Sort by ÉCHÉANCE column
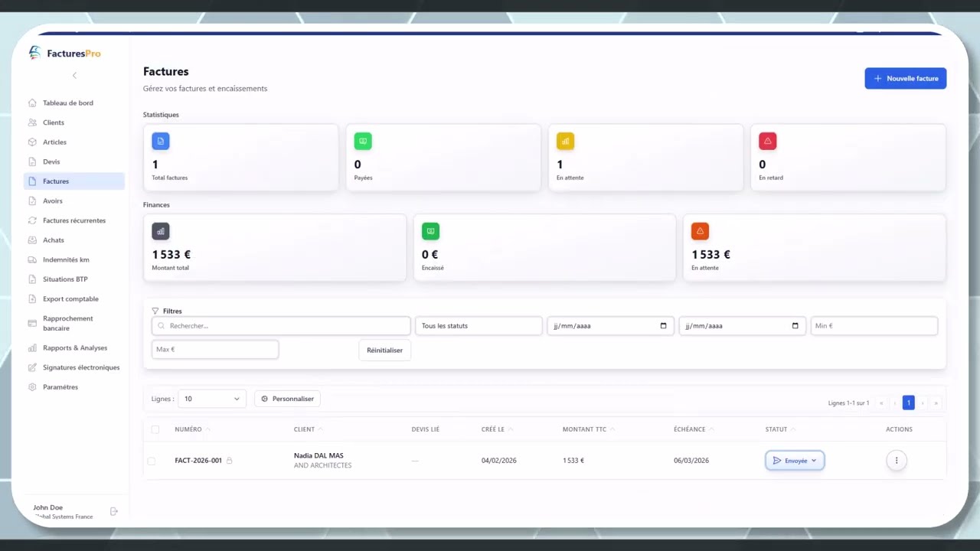Viewport: 980px width, 551px height. click(694, 429)
